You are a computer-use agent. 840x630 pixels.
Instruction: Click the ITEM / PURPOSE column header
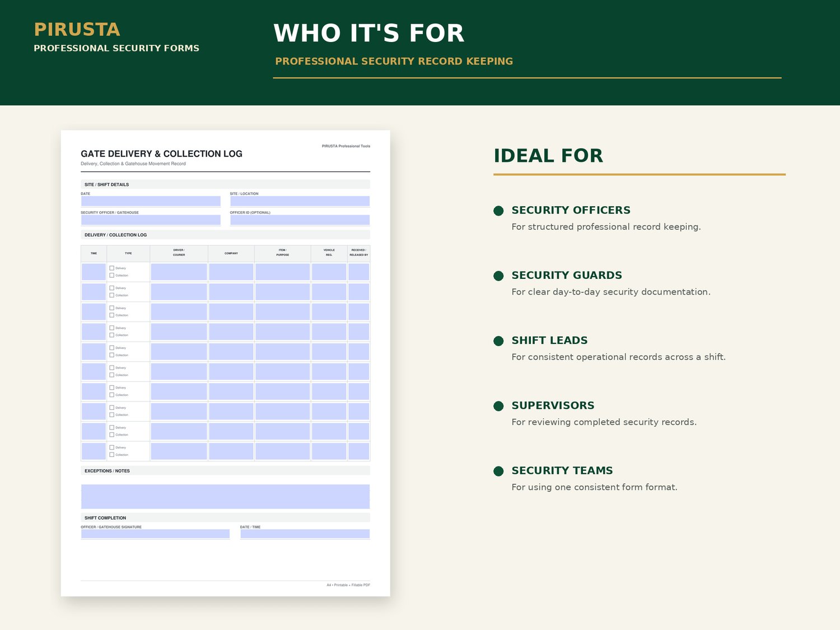point(282,253)
